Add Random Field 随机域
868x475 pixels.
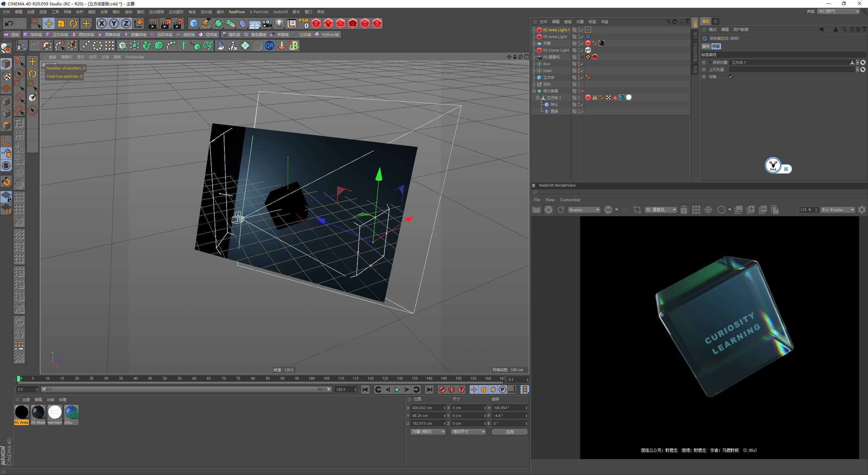click(231, 35)
